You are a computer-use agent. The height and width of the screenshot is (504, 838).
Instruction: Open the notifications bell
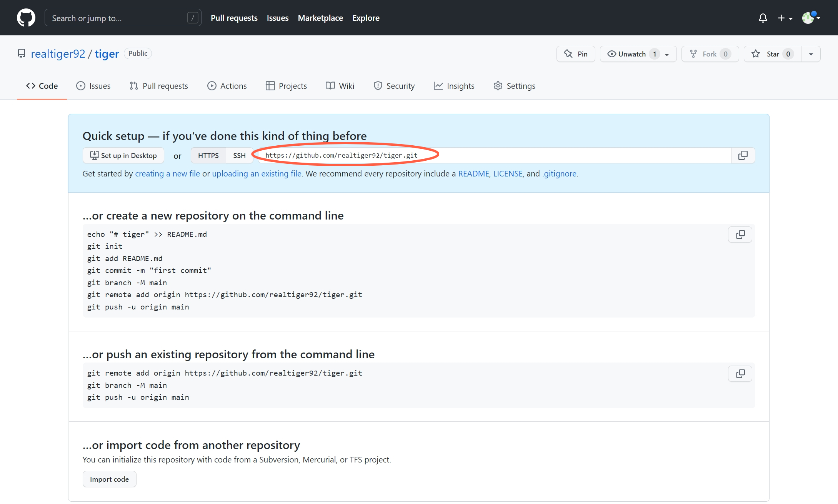pyautogui.click(x=763, y=18)
